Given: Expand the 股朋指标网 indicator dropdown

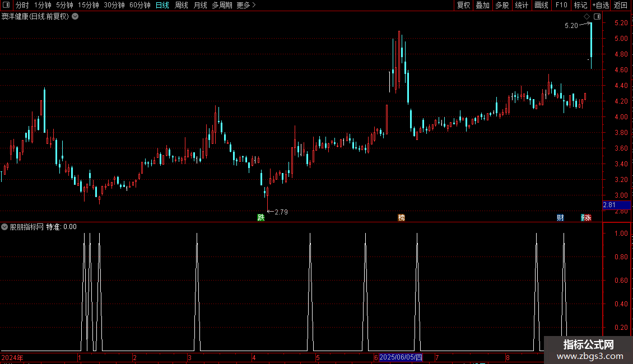Looking at the screenshot, I should [x=4, y=227].
